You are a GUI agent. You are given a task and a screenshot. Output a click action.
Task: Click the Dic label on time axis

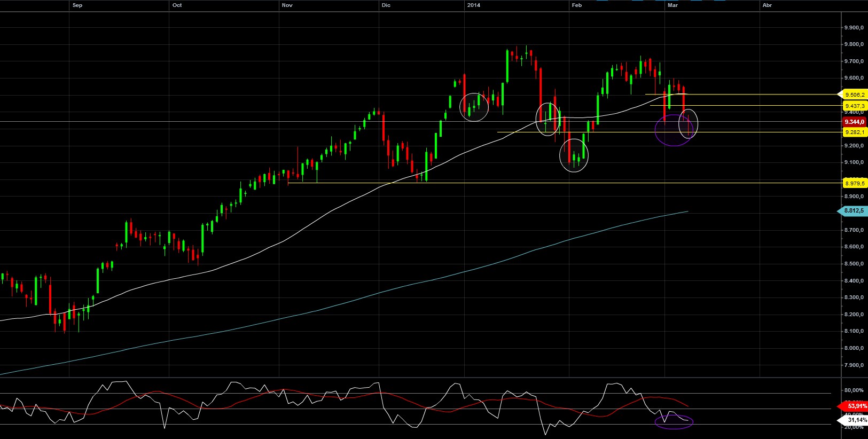point(386,5)
